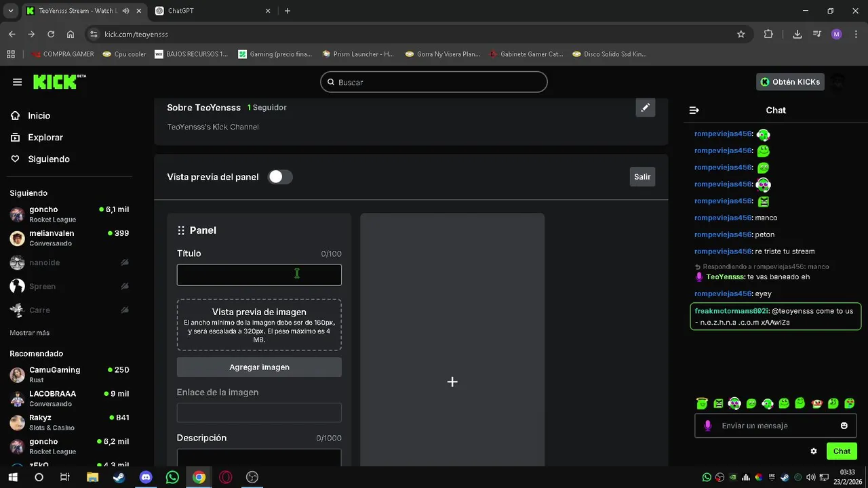Click the Enlace de la imagen field

(x=259, y=412)
